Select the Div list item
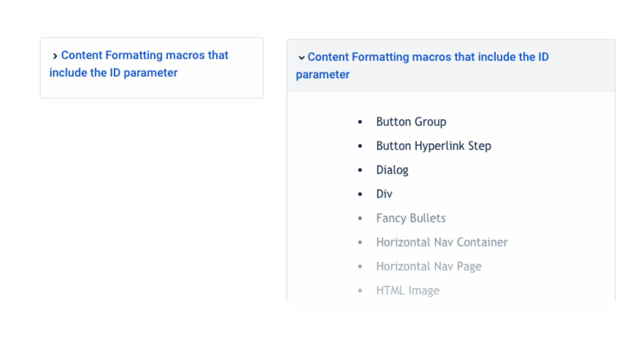Screen dimensions: 644x362 (384, 194)
